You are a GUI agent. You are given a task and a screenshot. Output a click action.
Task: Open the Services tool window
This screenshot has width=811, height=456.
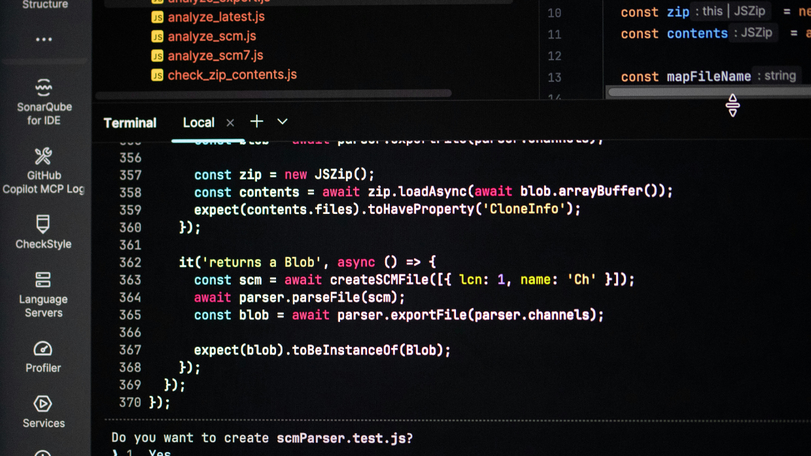43,412
